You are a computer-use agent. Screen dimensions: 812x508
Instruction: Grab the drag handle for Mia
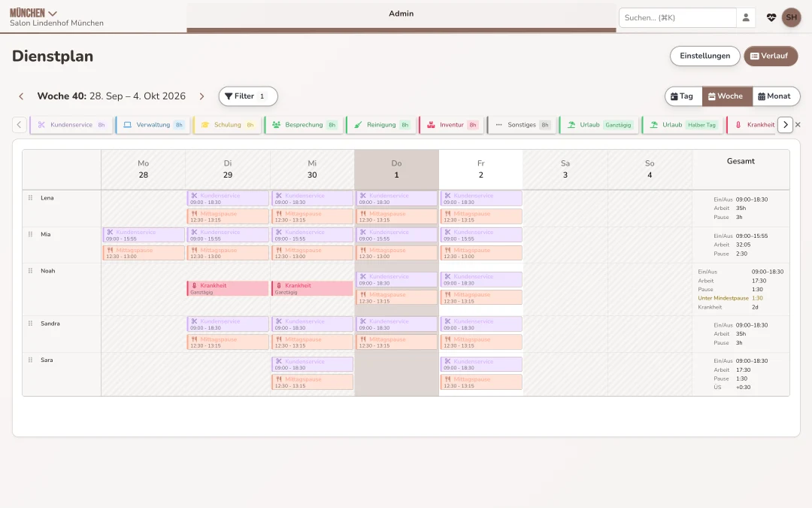click(30, 234)
